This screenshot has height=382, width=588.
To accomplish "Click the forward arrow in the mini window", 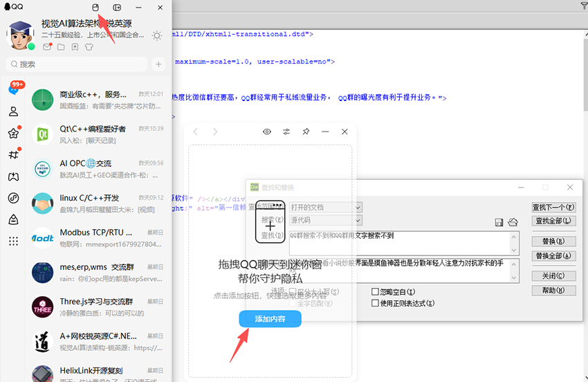I will coord(215,131).
